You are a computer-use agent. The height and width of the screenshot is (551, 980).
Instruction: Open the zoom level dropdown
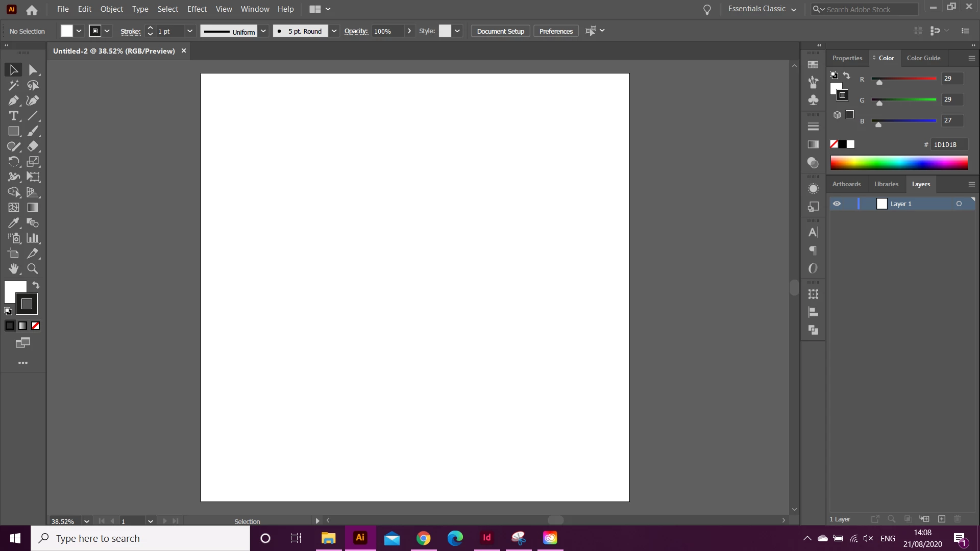pyautogui.click(x=87, y=521)
